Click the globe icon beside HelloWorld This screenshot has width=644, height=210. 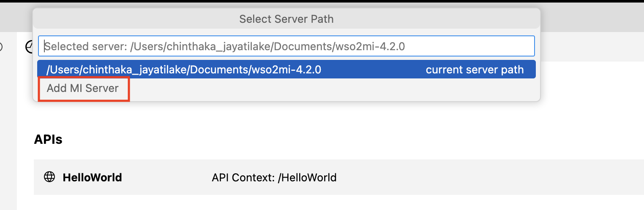[x=49, y=177]
